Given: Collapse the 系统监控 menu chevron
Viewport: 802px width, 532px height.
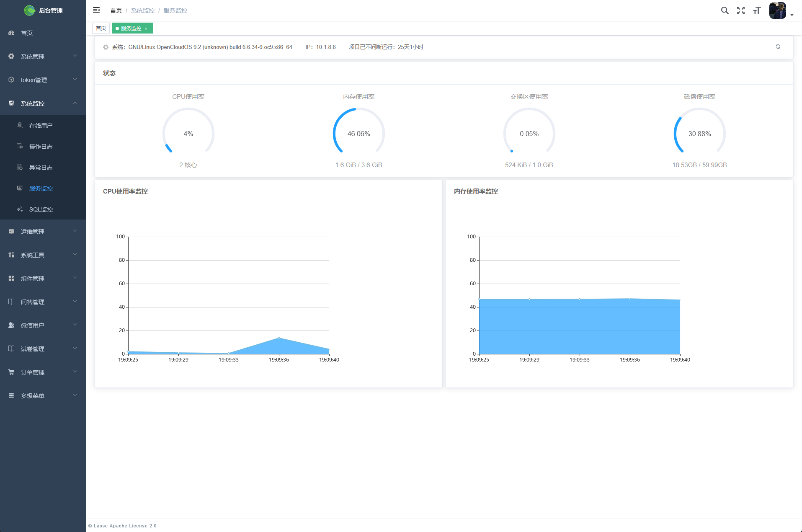Looking at the screenshot, I should [x=75, y=103].
